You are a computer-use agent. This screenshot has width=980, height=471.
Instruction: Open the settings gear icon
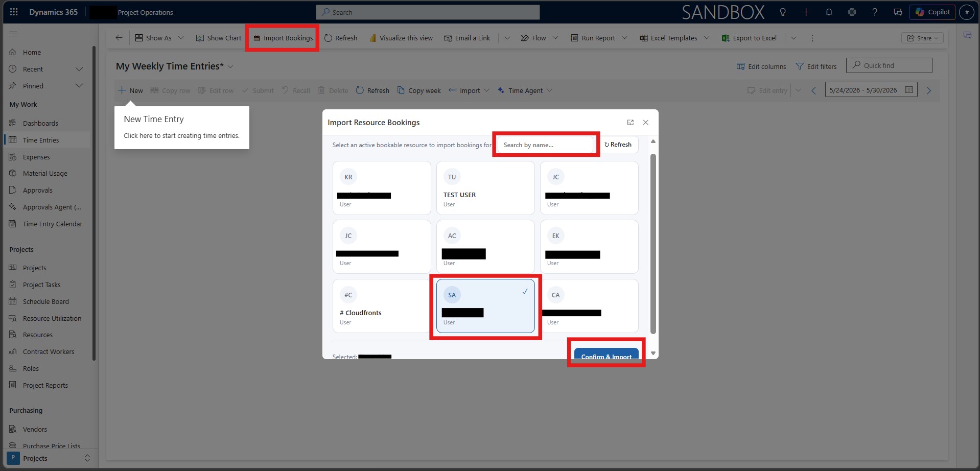tap(852, 12)
